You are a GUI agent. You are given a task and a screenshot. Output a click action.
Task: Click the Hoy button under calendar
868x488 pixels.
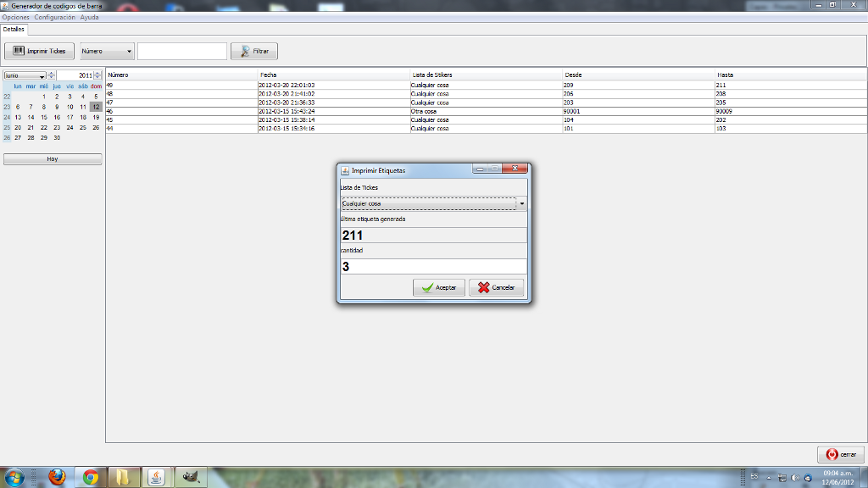point(53,158)
